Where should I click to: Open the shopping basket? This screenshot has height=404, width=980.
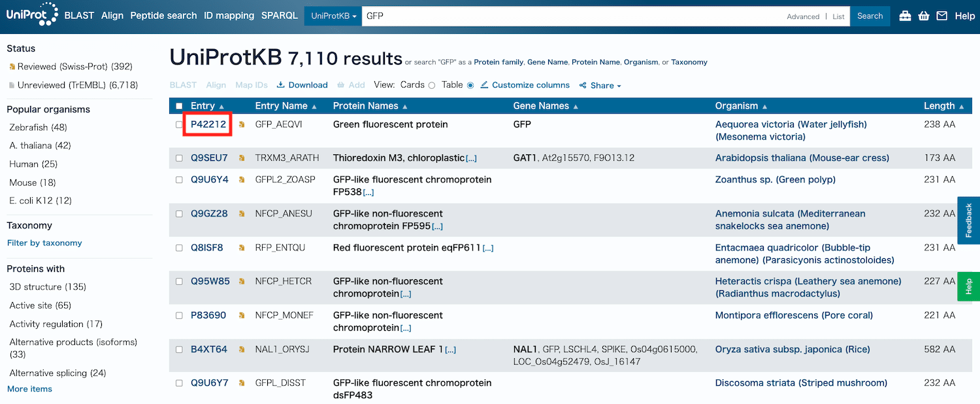pos(923,15)
